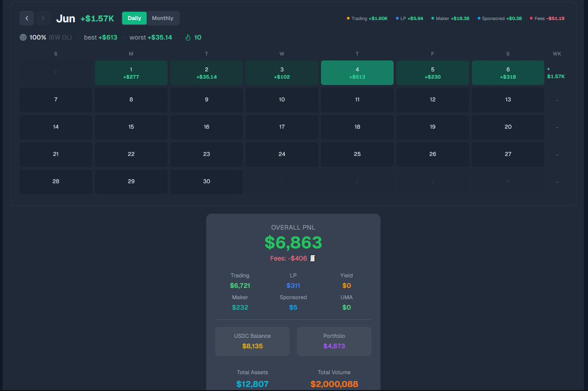
Task: Click the target accuracy icon beside 100%
Action: coord(23,37)
